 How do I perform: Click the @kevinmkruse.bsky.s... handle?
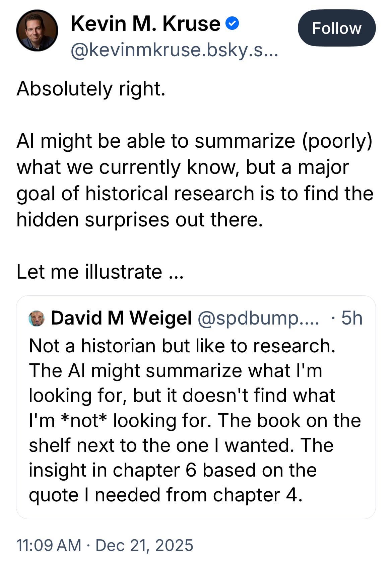click(x=174, y=51)
